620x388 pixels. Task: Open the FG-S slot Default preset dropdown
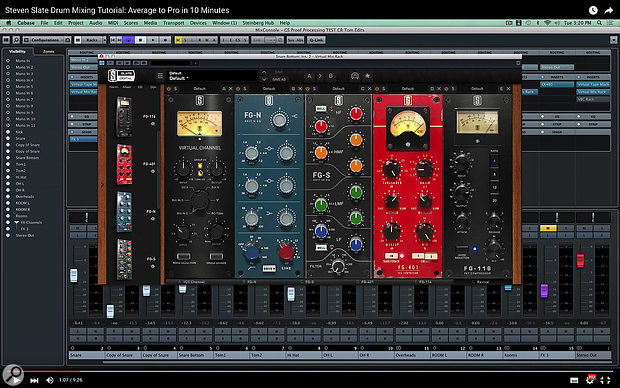point(338,89)
